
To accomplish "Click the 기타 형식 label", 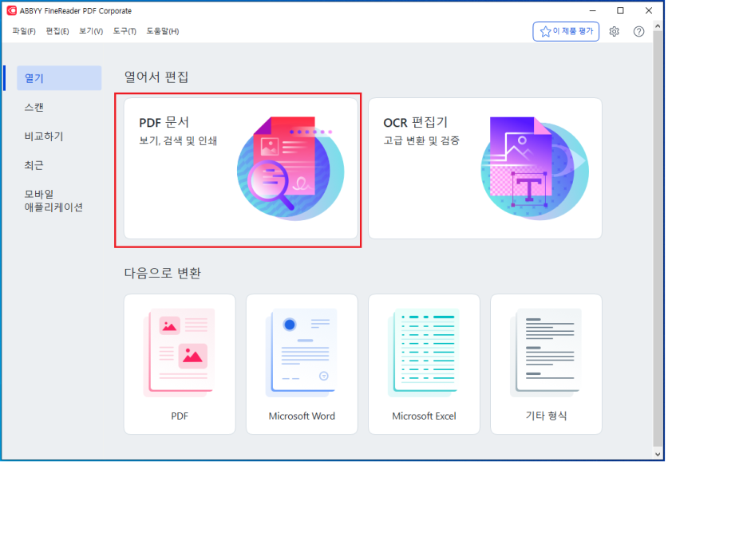I will click(x=546, y=416).
